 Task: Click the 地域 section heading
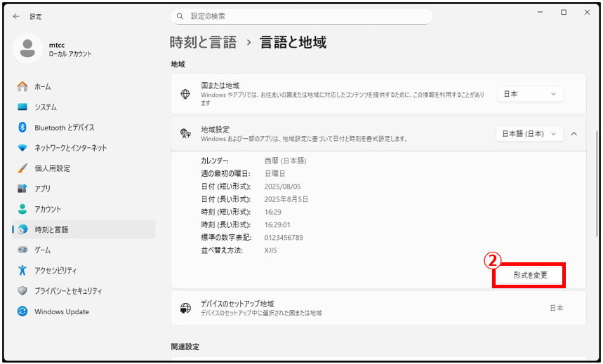pos(178,65)
